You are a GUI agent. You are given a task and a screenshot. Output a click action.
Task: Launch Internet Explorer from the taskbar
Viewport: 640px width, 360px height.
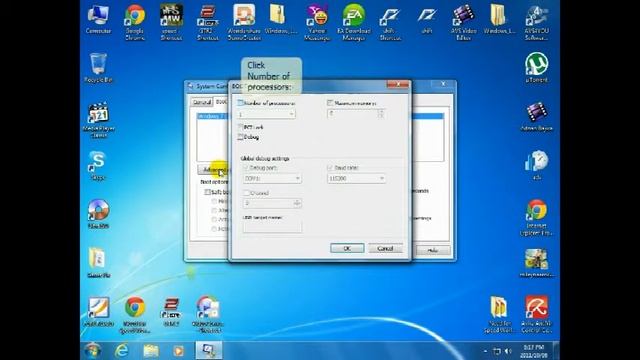click(x=121, y=351)
